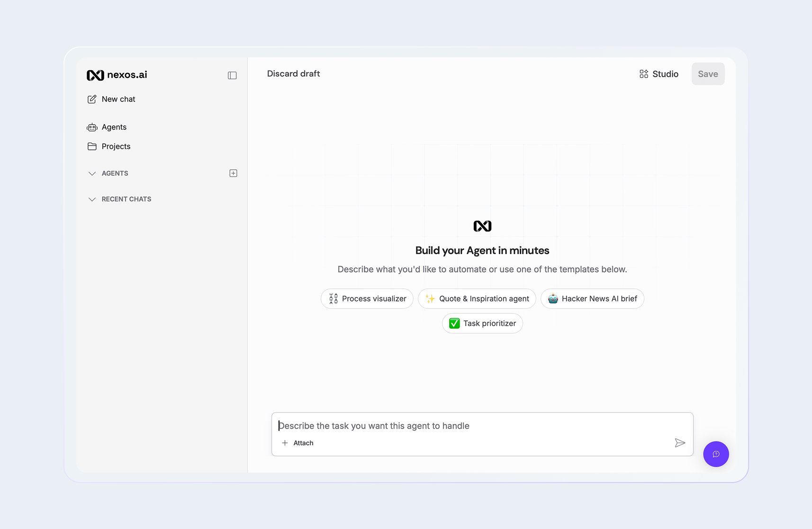812x529 pixels.
Task: Click the nexos.ai logo above the heading
Action: coord(482,226)
